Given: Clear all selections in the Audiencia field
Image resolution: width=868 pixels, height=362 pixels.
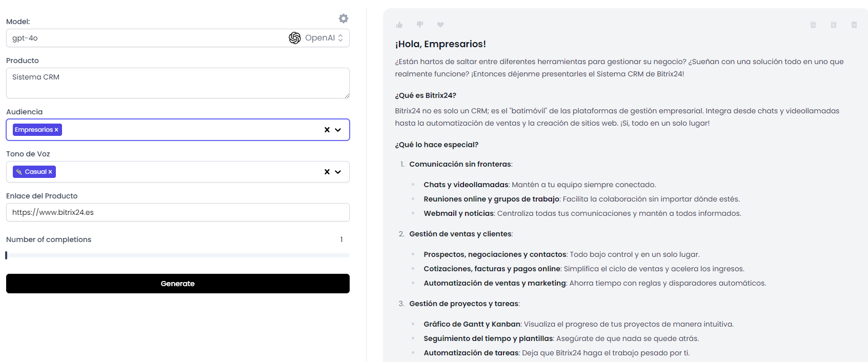Looking at the screenshot, I should (327, 130).
